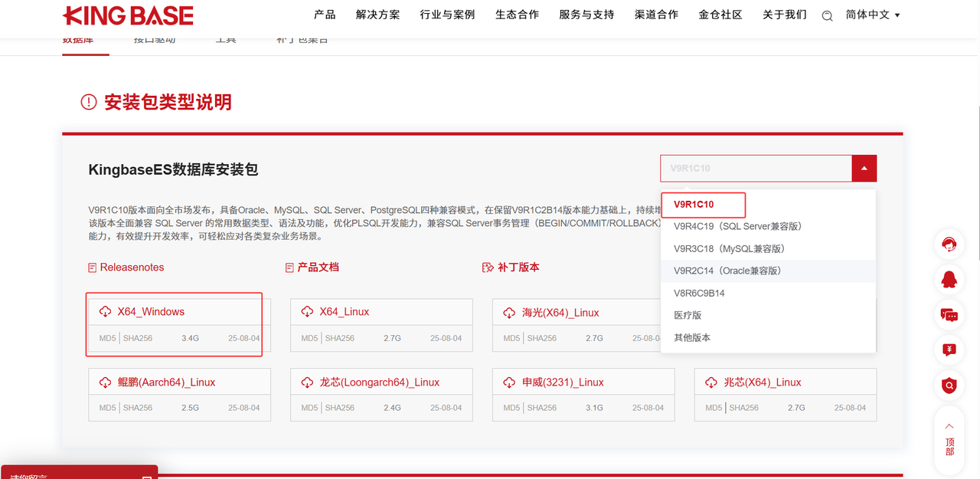The image size is (980, 479).
Task: Click cloud download icon for X64_Windows
Action: pos(106,311)
